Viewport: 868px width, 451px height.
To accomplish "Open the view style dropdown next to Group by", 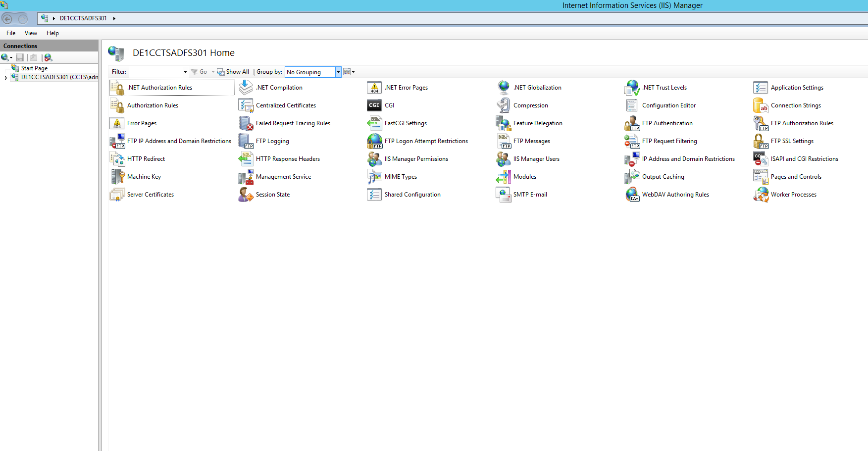I will pos(349,72).
